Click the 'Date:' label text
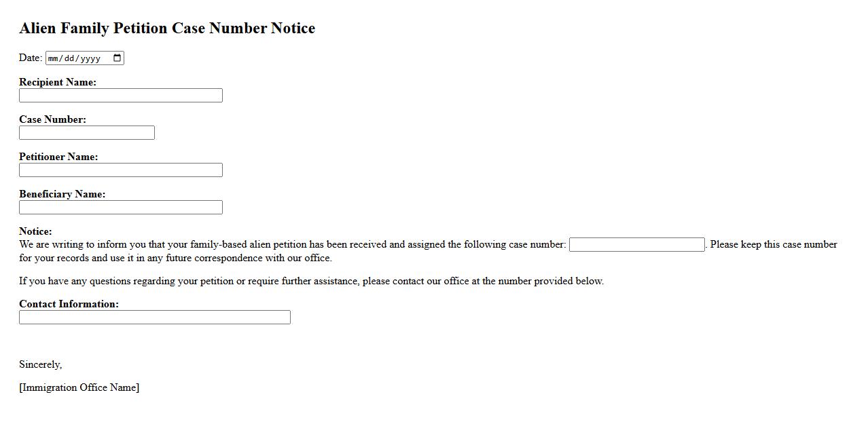This screenshot has width=868, height=441. point(31,58)
